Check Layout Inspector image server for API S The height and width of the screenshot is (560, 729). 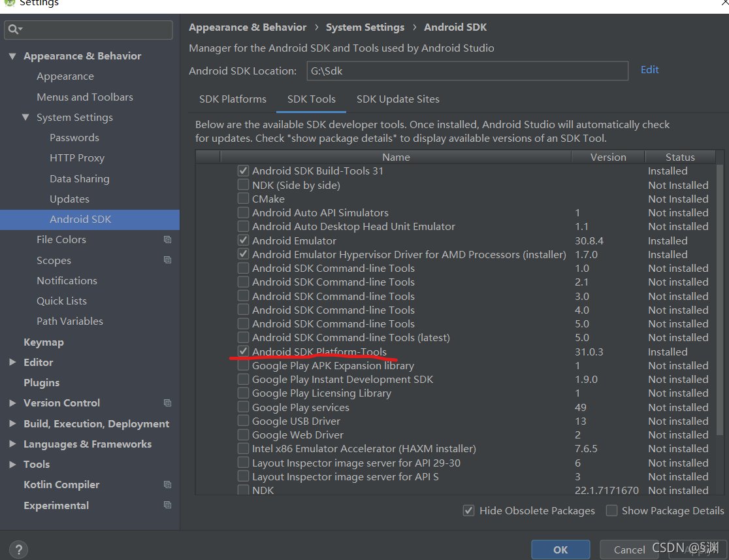click(243, 476)
